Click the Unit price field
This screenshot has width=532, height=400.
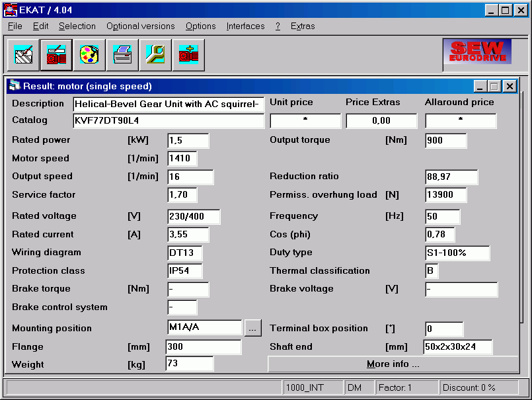(x=305, y=121)
